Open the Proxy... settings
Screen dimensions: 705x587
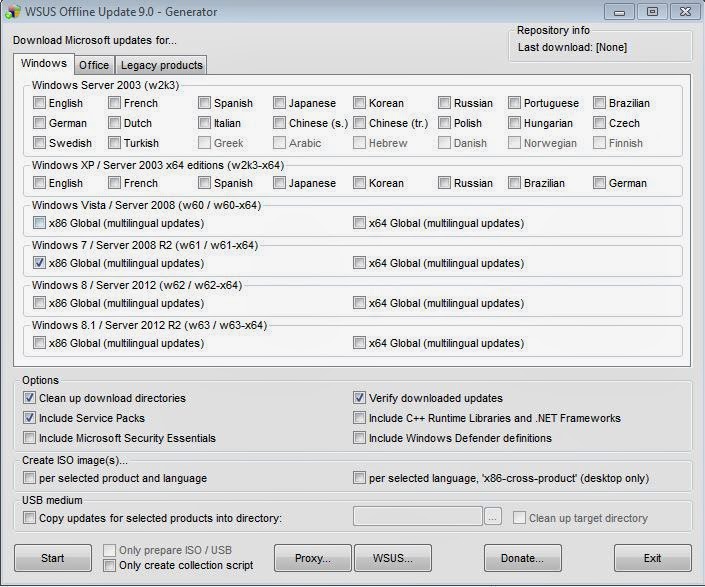coord(312,558)
